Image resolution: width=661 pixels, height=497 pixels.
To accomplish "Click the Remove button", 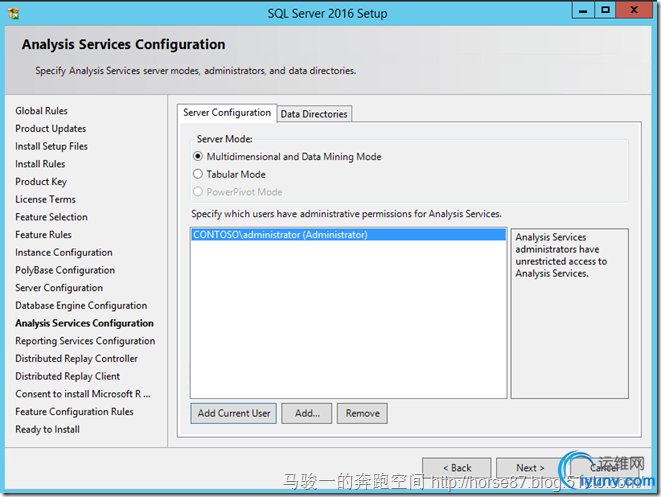I will click(x=362, y=413).
